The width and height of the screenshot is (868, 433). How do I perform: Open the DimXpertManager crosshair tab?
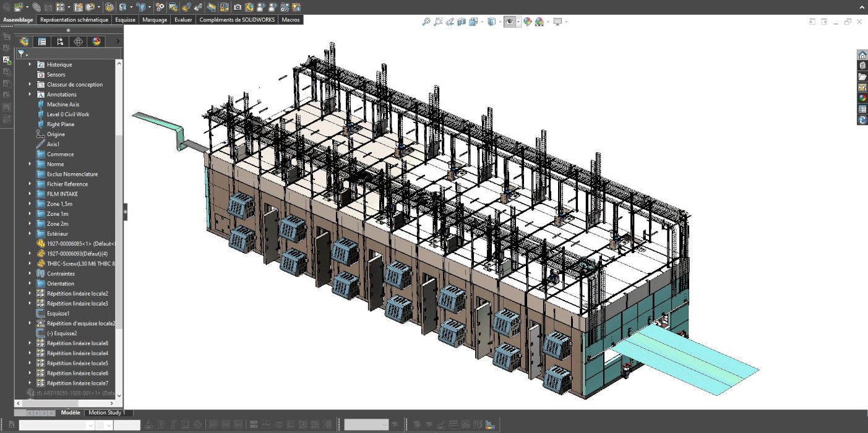(78, 41)
